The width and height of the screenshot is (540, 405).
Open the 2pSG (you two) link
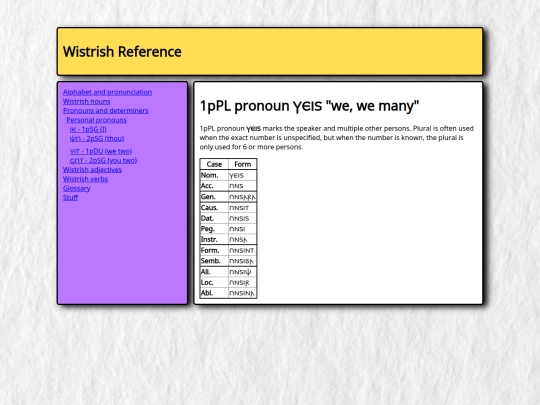pos(103,160)
